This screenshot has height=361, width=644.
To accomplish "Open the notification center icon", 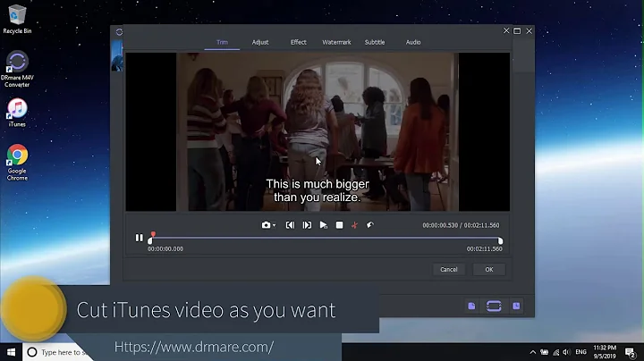I will point(631,352).
